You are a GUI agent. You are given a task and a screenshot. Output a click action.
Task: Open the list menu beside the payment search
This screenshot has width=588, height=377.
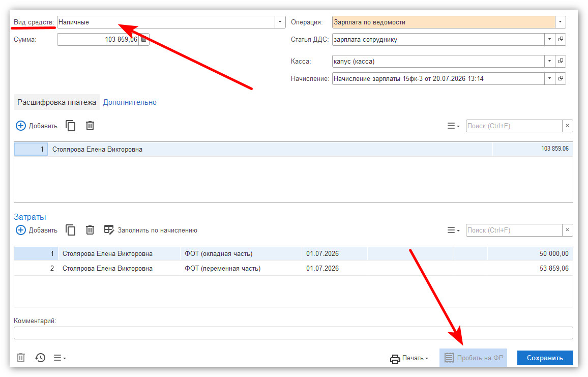click(453, 126)
